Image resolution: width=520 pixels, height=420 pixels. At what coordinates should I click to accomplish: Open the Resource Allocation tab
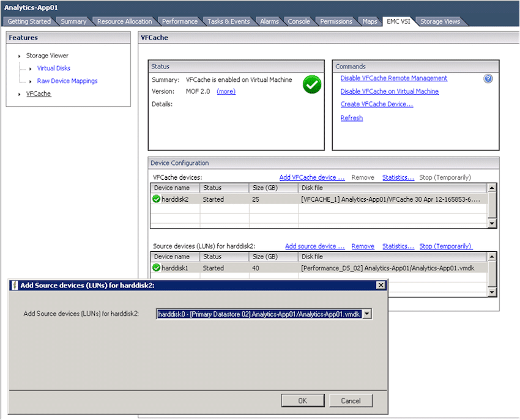(x=124, y=21)
